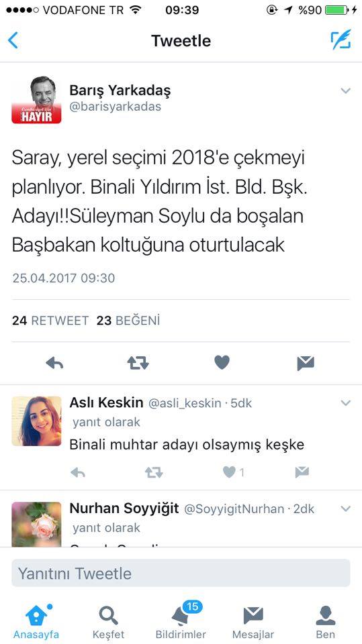
Task: View the 23 Beğeni list
Action: (128, 321)
